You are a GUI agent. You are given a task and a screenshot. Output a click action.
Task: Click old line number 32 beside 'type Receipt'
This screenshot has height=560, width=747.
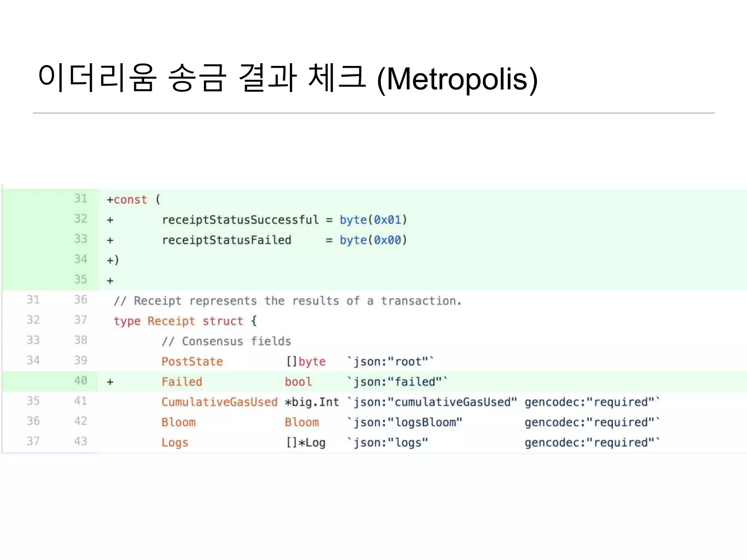tap(33, 320)
